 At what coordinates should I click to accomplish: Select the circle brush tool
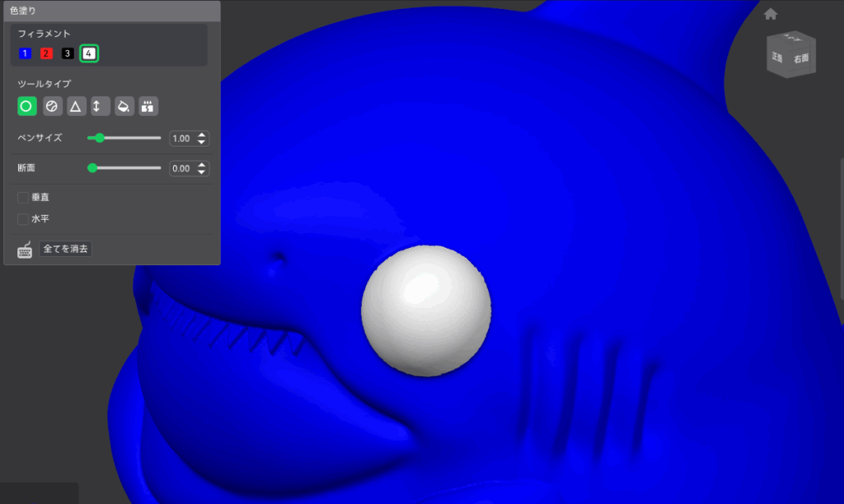[26, 106]
